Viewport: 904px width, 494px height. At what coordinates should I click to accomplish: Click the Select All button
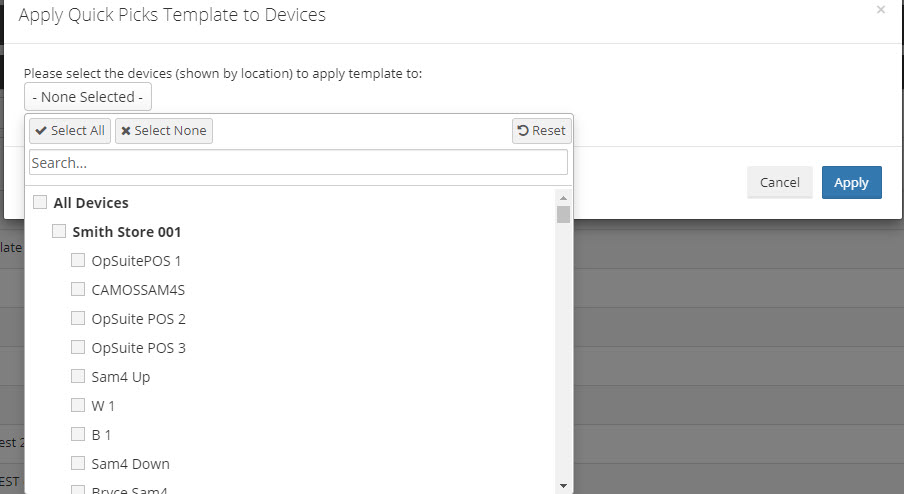coord(70,131)
